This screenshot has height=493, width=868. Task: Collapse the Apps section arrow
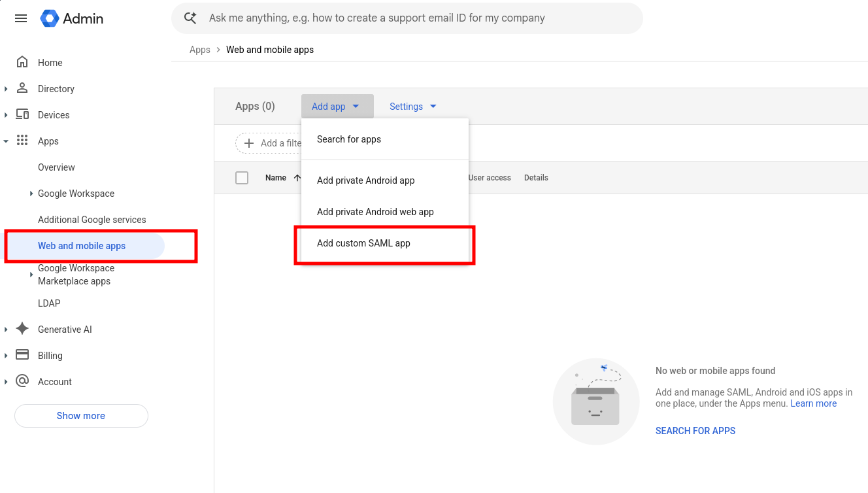(x=6, y=141)
